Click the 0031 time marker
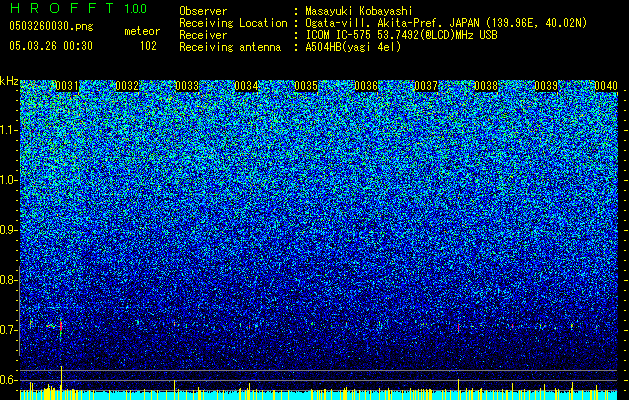The image size is (629, 400). point(67,86)
